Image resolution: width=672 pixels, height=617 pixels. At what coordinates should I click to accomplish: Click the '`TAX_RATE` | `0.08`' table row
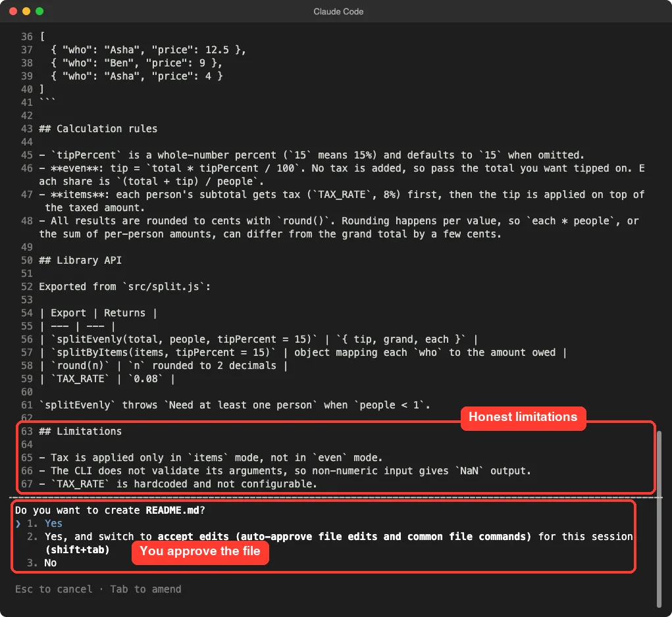click(x=107, y=378)
